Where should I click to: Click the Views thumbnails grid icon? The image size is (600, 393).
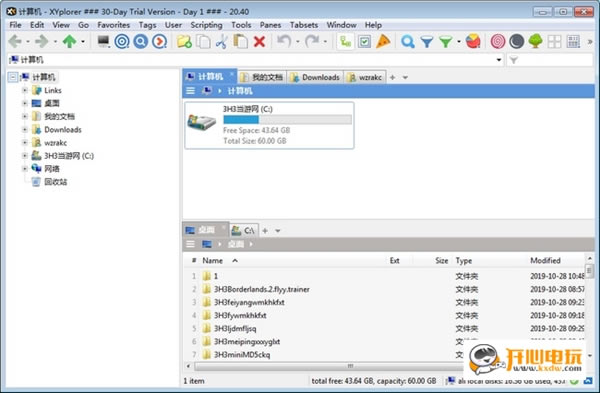click(574, 41)
